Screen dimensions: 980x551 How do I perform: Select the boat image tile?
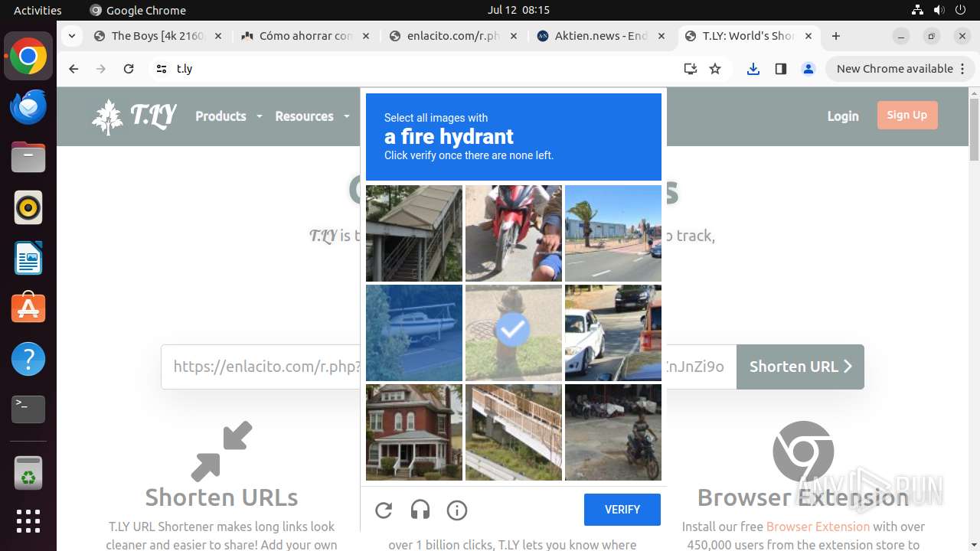coord(414,333)
